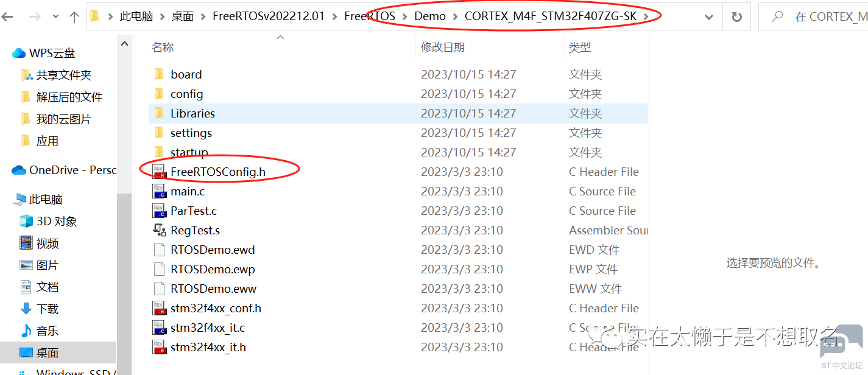868x375 pixels.
Task: Select the startup folder icon
Action: tap(160, 152)
